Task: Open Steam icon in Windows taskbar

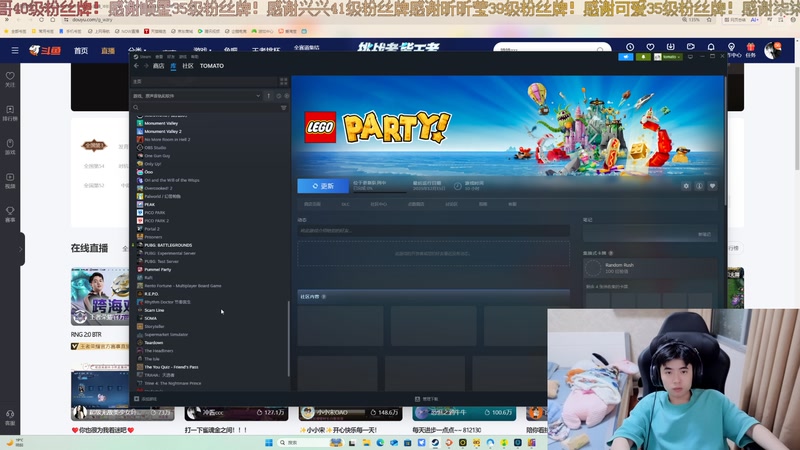Action: coord(435,442)
